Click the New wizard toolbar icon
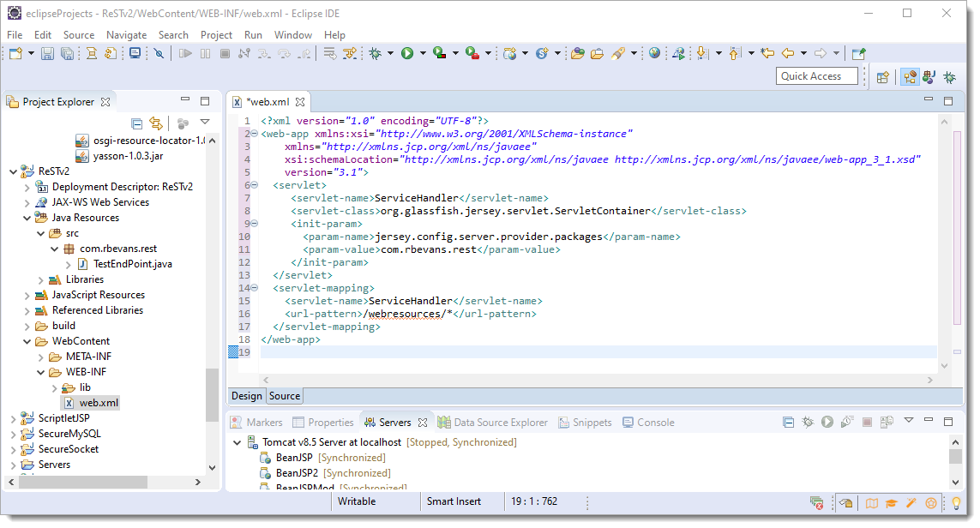The height and width of the screenshot is (528, 980). point(15,54)
